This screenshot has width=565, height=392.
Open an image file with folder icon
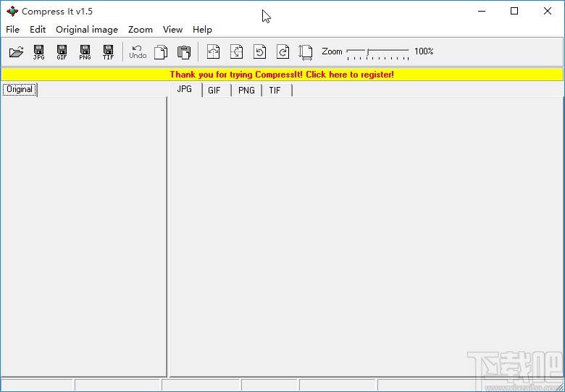pyautogui.click(x=16, y=52)
